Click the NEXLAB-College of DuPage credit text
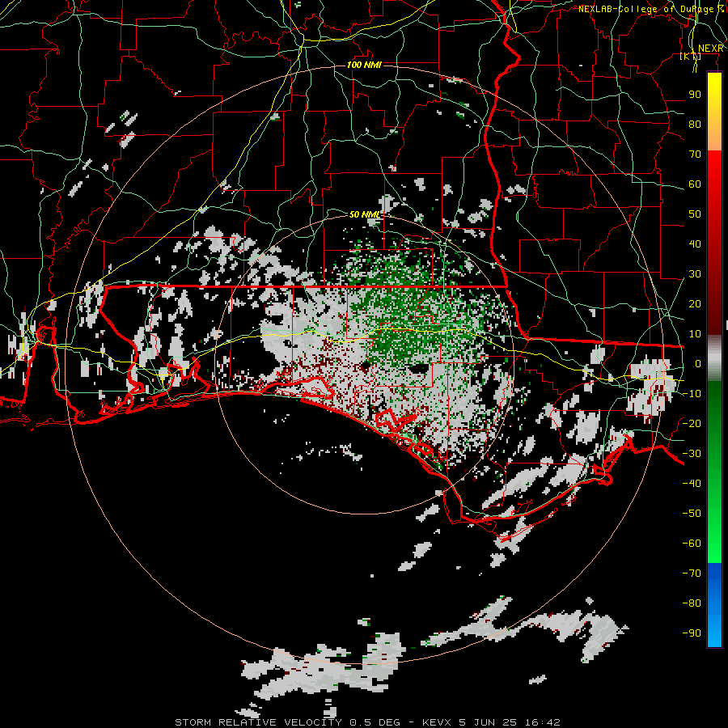 pos(651,9)
